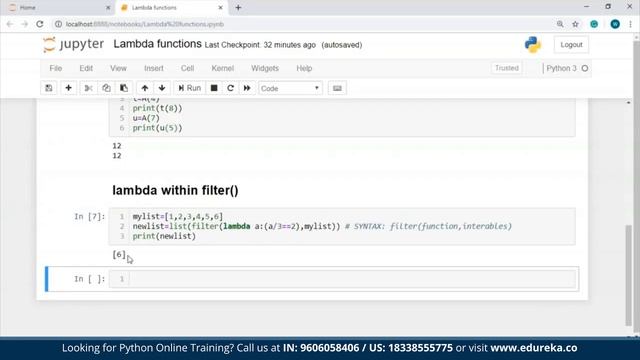View site information icon in address bar

pos(58,24)
